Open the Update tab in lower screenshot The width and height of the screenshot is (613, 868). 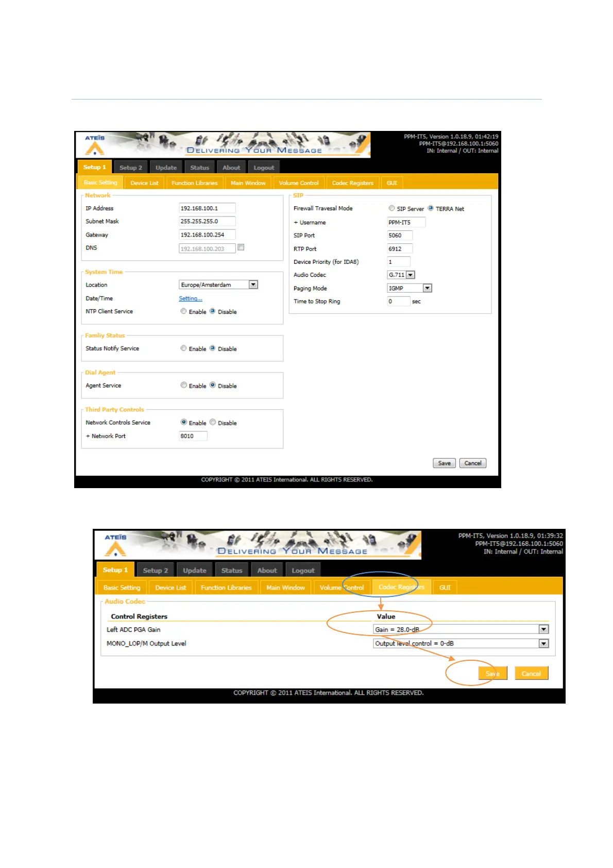(195, 570)
